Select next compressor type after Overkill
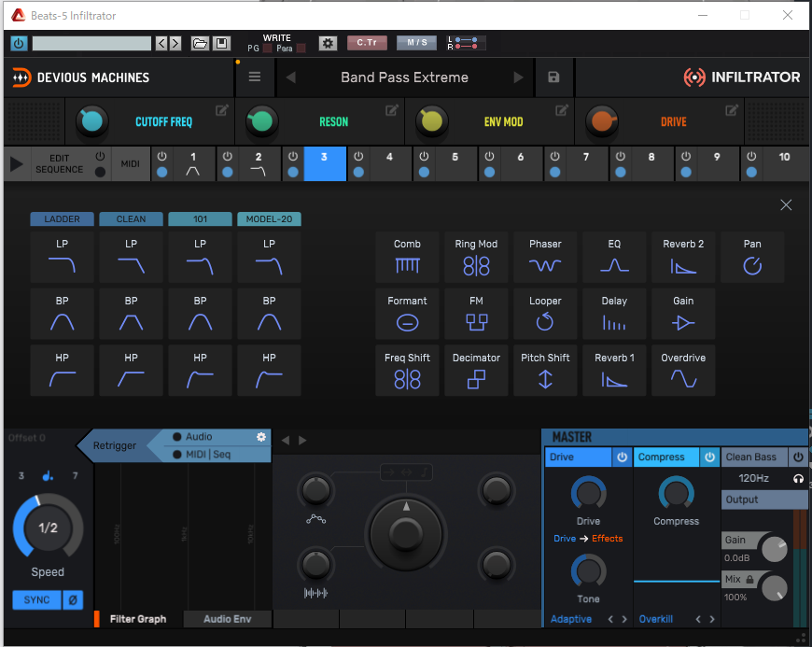Screen dimensions: 812x647 coord(712,619)
